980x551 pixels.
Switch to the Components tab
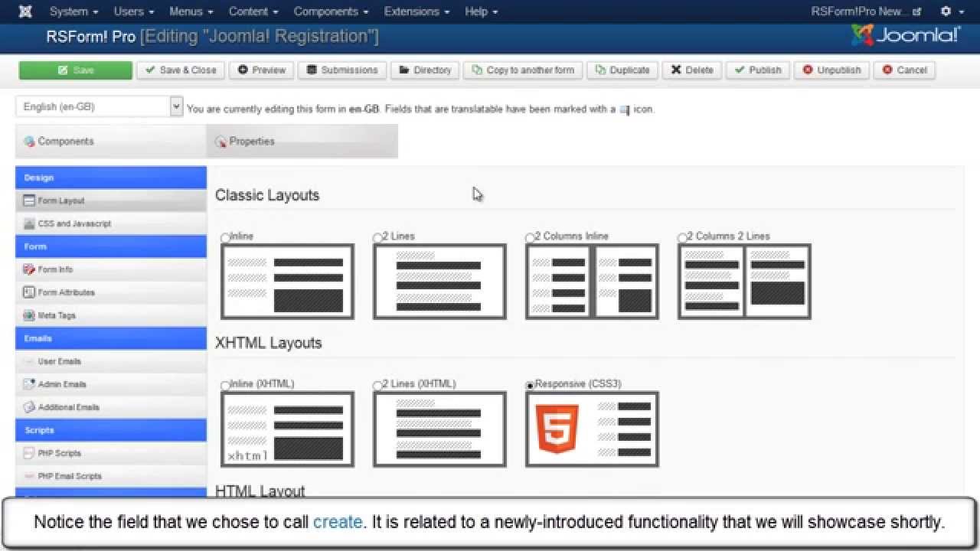[x=111, y=142]
